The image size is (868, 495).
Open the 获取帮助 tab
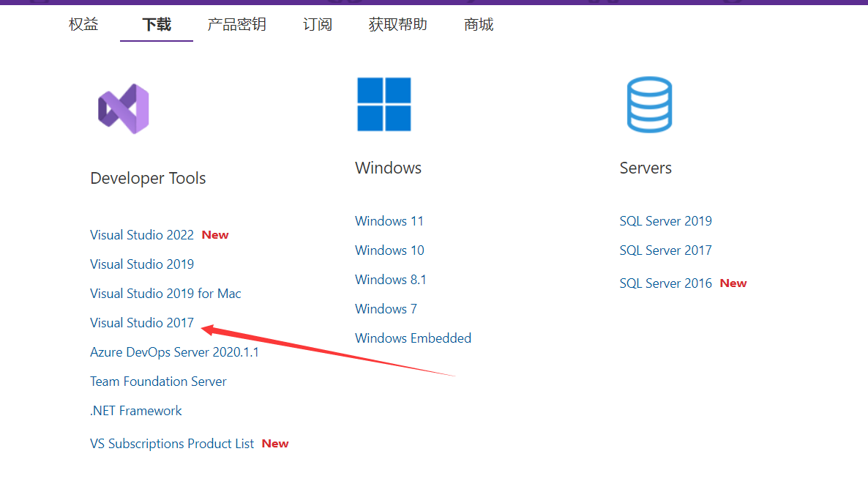[398, 24]
